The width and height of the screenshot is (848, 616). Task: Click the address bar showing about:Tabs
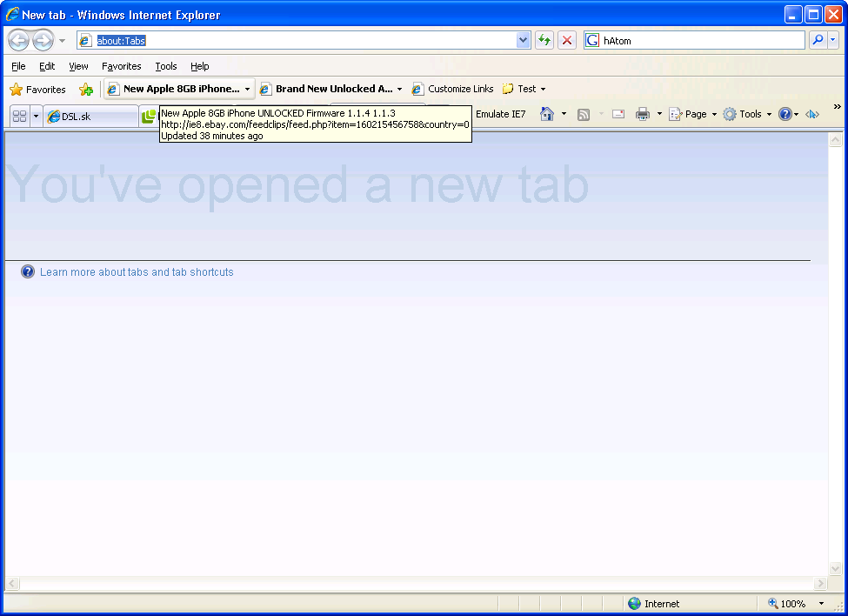point(297,41)
